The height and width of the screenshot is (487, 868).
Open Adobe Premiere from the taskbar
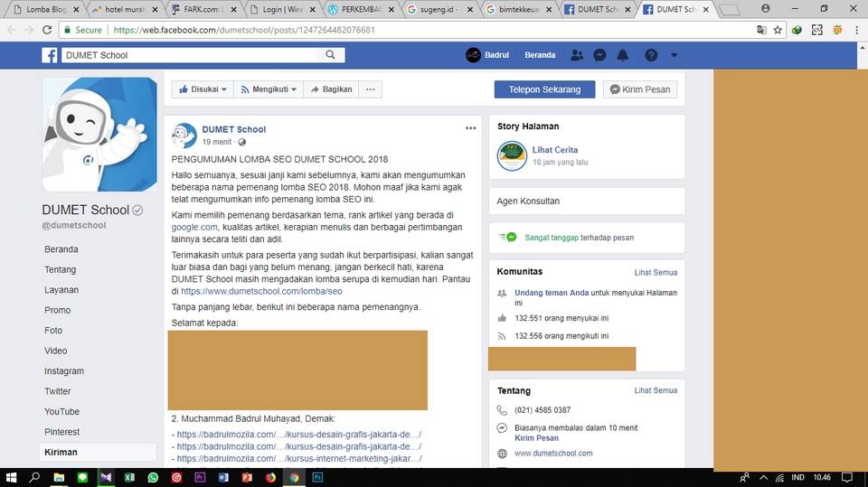click(200, 477)
